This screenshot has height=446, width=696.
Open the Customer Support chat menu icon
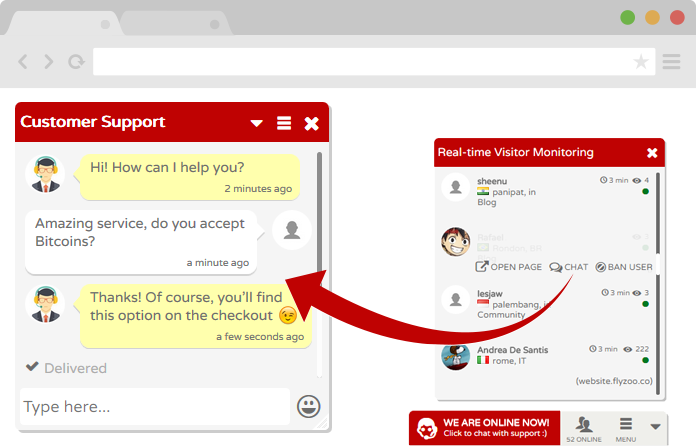click(x=284, y=123)
